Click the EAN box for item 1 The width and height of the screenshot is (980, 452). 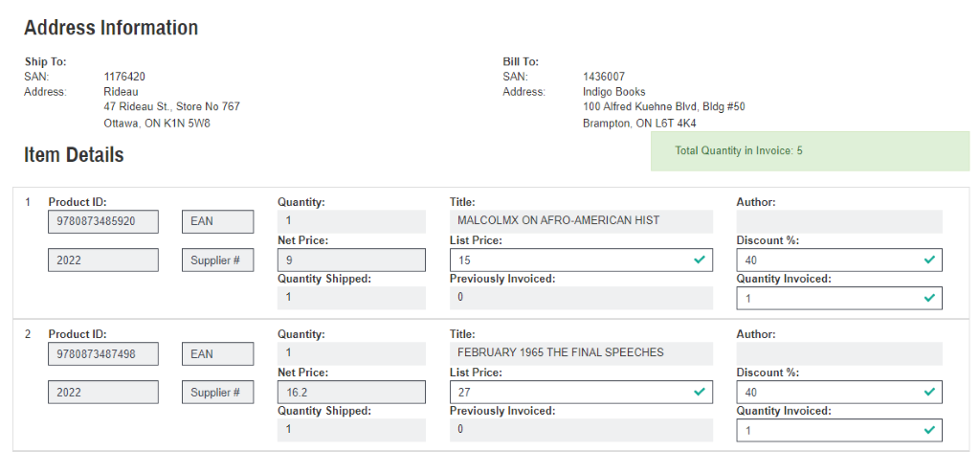217,222
